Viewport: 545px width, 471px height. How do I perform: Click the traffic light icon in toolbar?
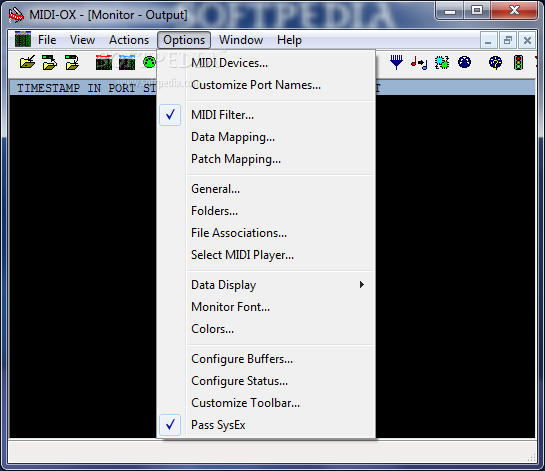[518, 63]
